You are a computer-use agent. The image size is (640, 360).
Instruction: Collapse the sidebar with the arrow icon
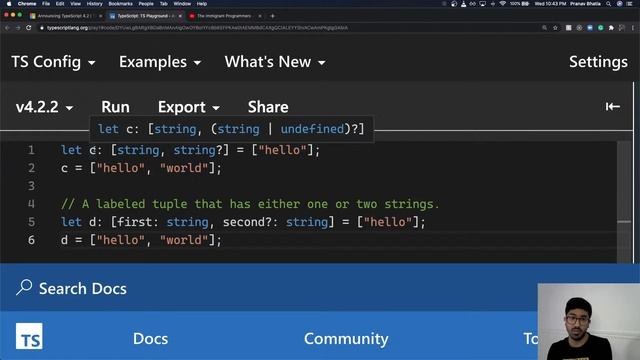click(613, 107)
